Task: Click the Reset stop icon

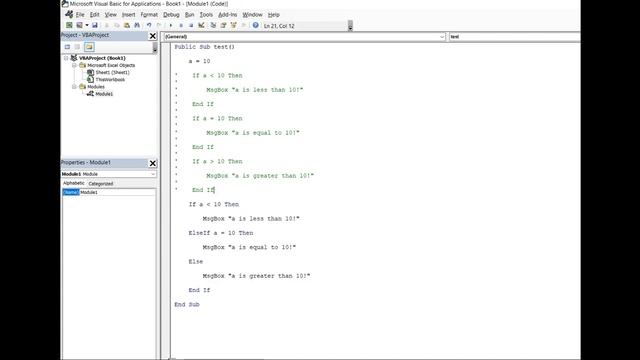Action: 191,25
